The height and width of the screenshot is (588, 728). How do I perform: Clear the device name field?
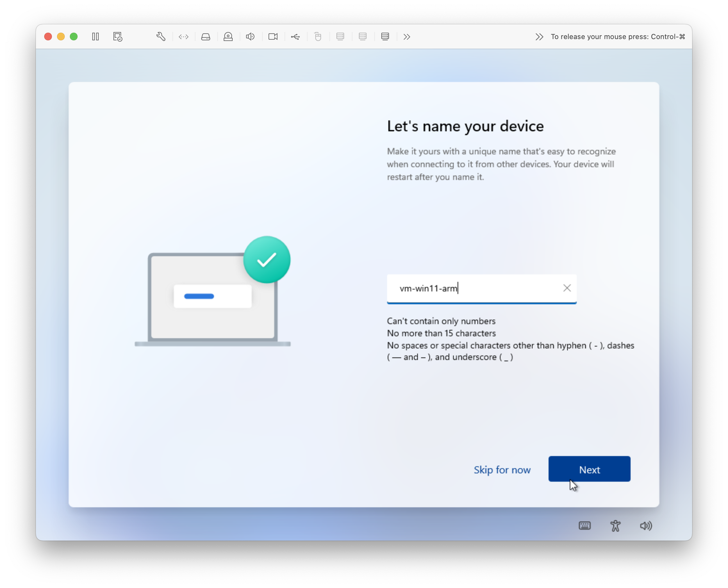567,288
